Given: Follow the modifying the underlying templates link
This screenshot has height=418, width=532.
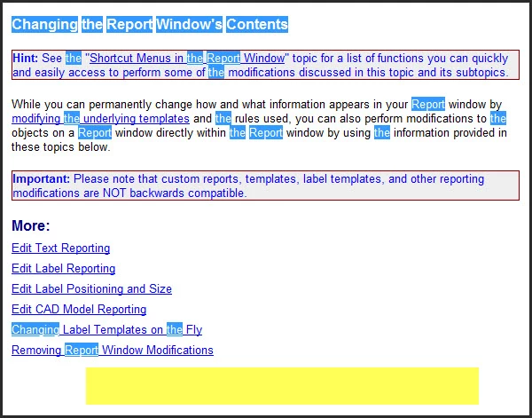Looking at the screenshot, I should (100, 119).
